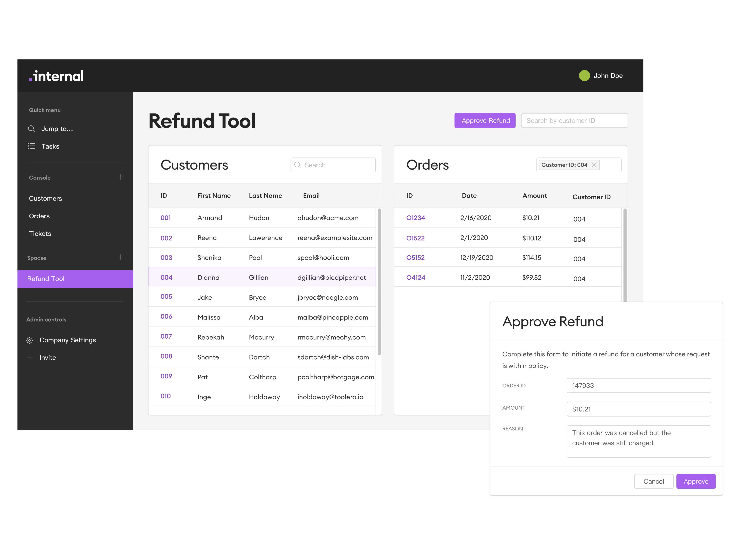This screenshot has width=756, height=555.
Task: Open order O1522 link
Action: [x=415, y=238]
